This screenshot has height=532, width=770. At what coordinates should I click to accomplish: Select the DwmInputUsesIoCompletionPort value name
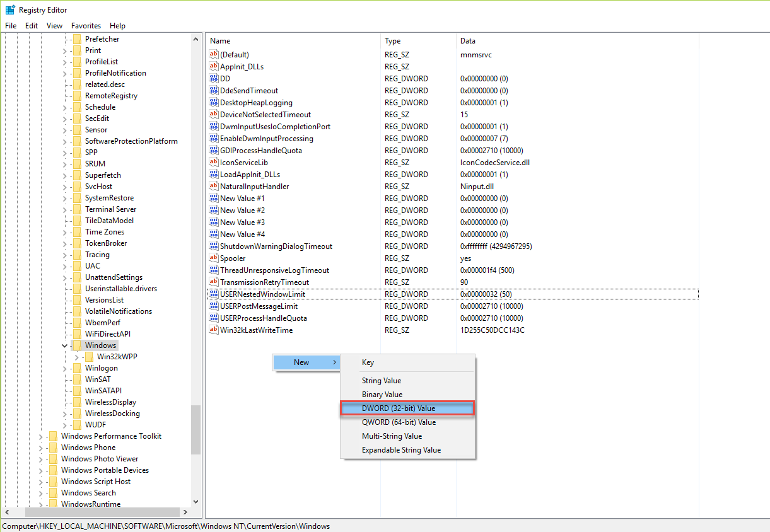click(276, 127)
